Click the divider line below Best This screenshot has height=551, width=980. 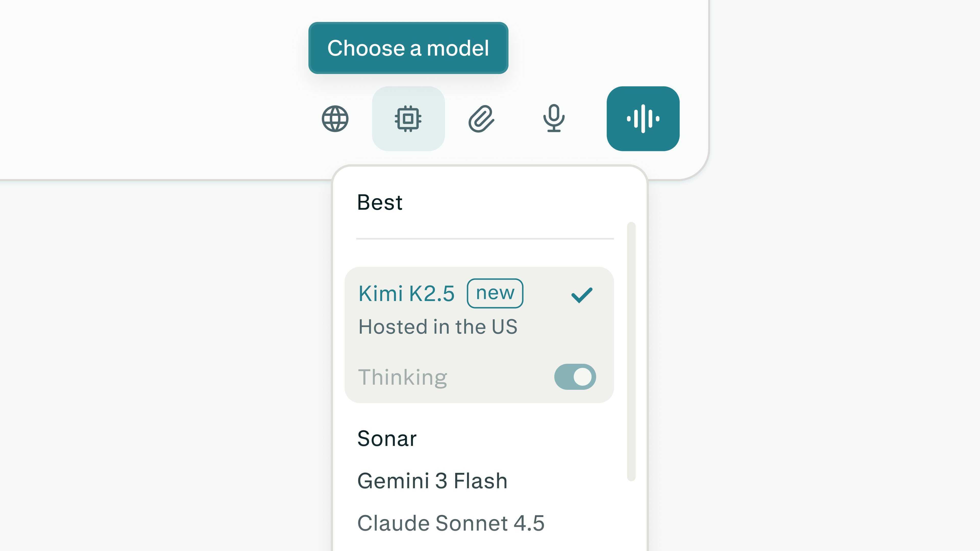(485, 239)
